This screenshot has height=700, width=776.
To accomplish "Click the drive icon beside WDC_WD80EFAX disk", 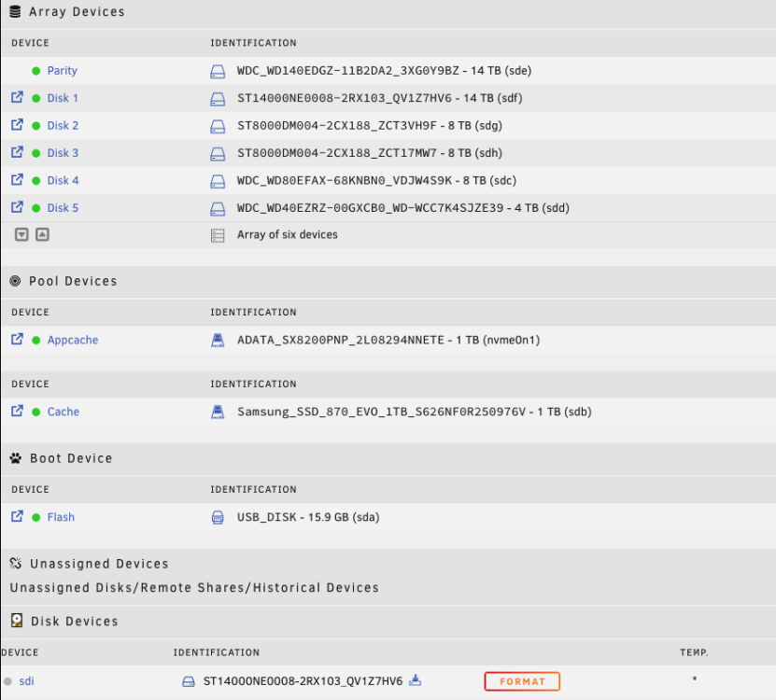I will [x=218, y=182].
